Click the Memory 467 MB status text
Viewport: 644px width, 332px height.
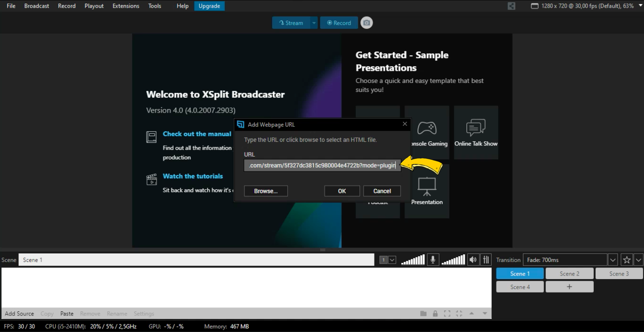tap(226, 327)
